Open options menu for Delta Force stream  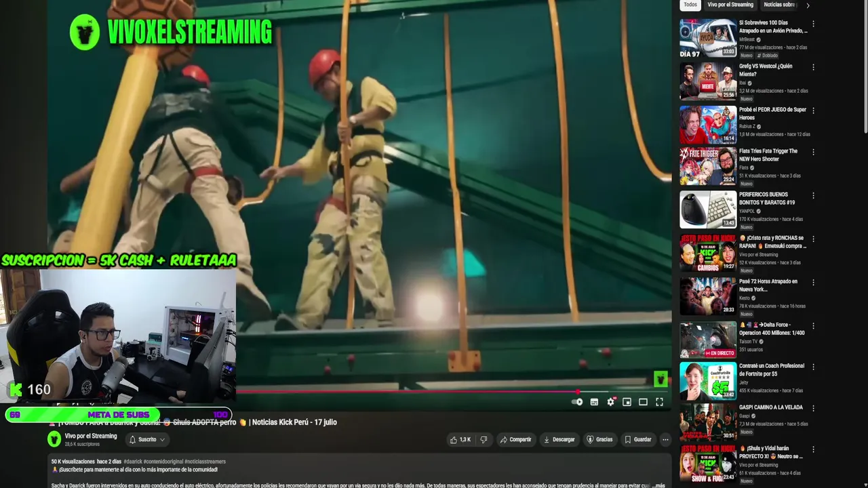click(x=813, y=325)
